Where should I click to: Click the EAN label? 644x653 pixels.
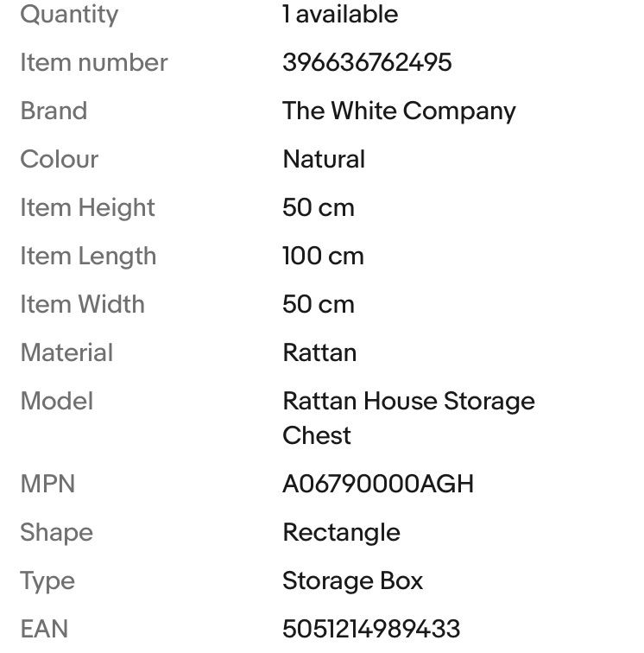tap(44, 628)
